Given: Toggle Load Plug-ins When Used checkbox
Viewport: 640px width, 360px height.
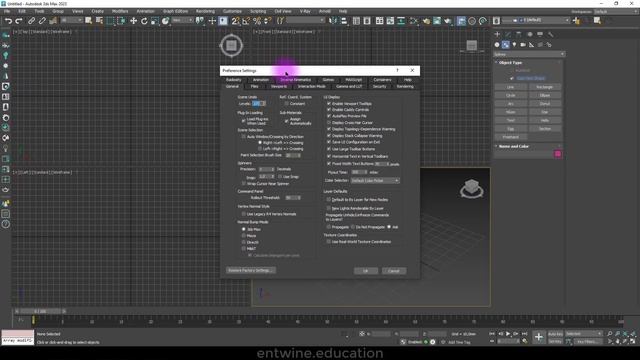Looking at the screenshot, I should [244, 121].
